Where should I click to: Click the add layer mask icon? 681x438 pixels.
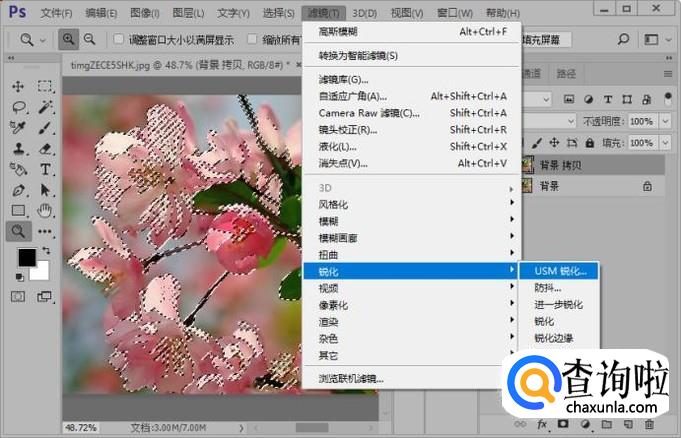click(563, 424)
